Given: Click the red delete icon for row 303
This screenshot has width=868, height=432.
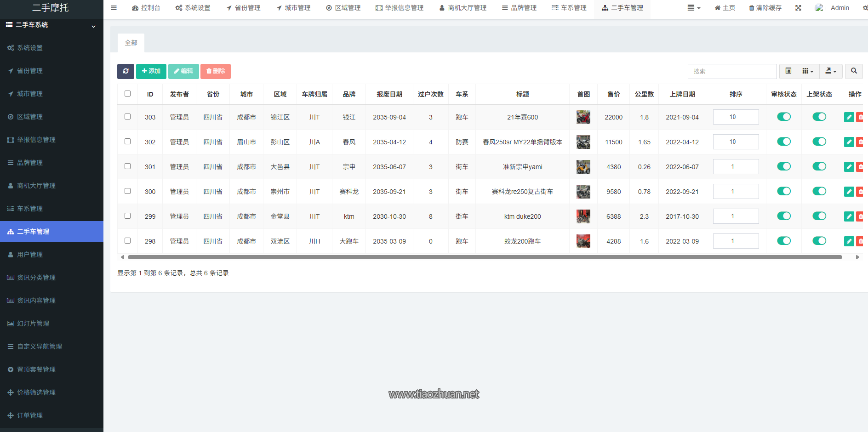Looking at the screenshot, I should click(860, 117).
